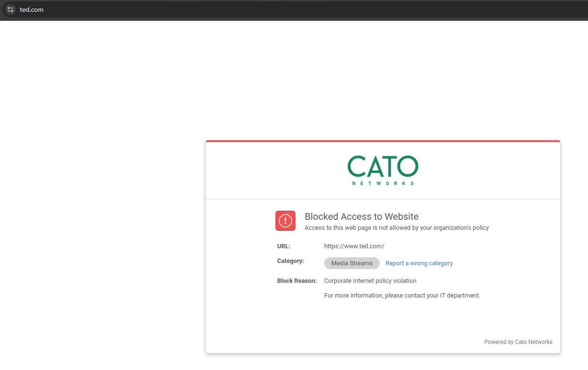Click the red top border of block card

tap(383, 141)
